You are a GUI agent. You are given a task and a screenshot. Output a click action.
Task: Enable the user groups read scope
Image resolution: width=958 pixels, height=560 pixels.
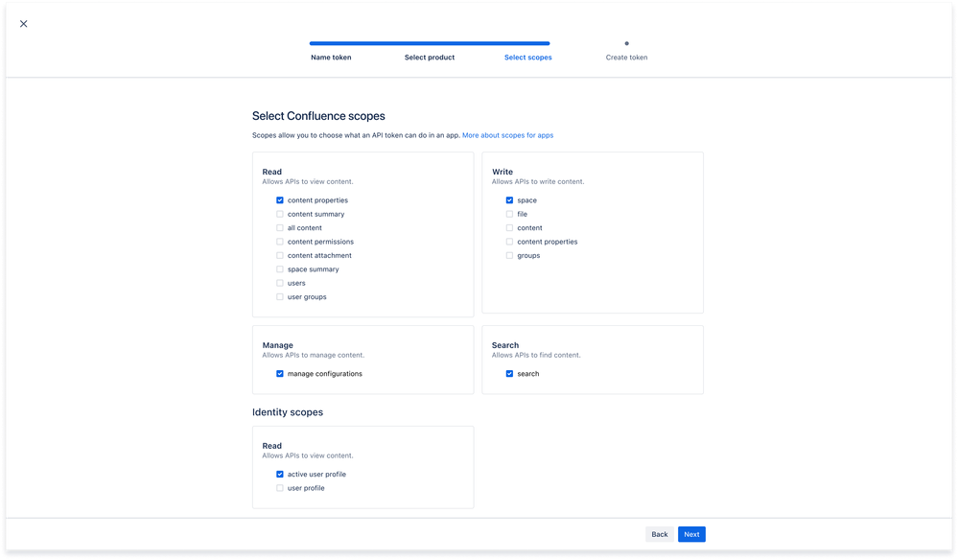[x=280, y=297]
